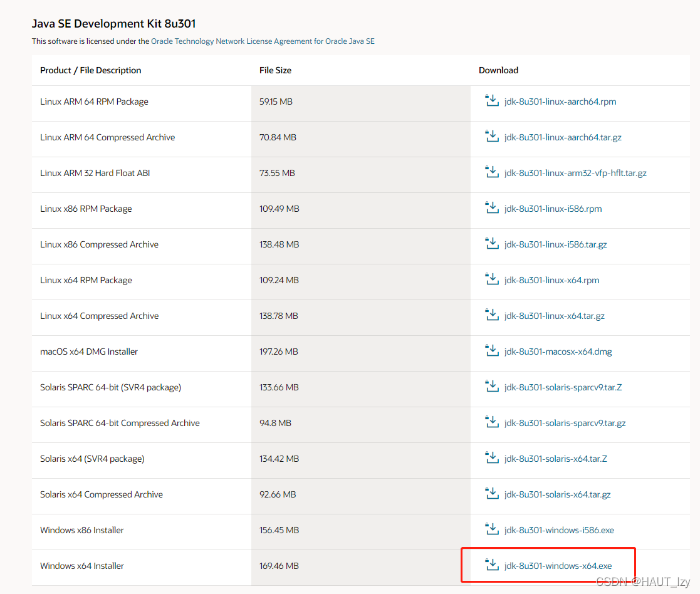Click download icon for windows-x64.exe
The image size is (700, 594).
tap(492, 565)
